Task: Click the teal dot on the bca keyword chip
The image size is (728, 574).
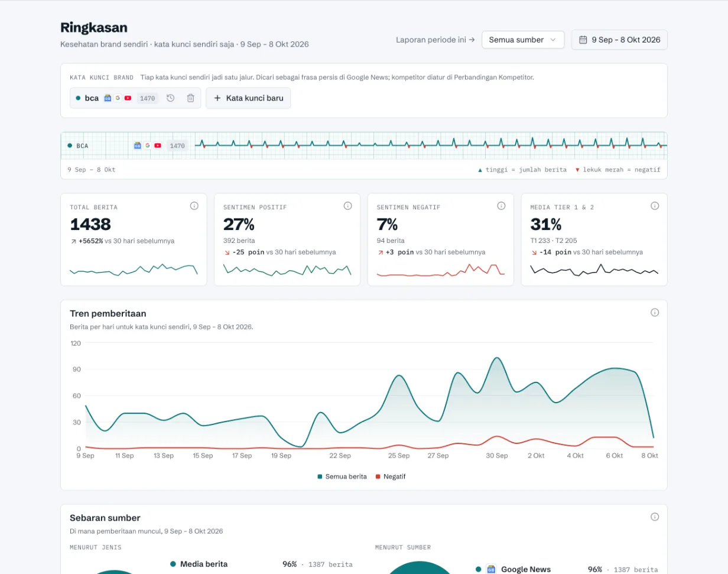Action: pos(78,98)
